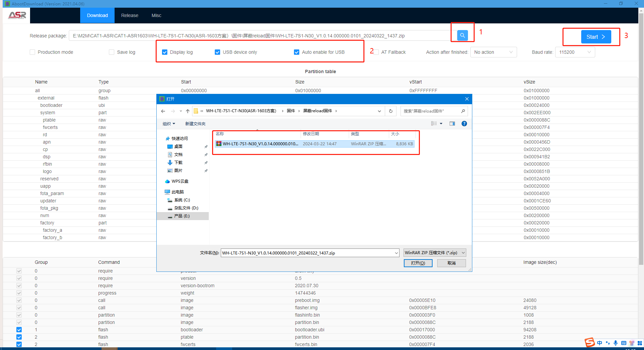Image resolution: width=644 pixels, height=350 pixels.
Task: Click the file dialog help icon
Action: 464,124
